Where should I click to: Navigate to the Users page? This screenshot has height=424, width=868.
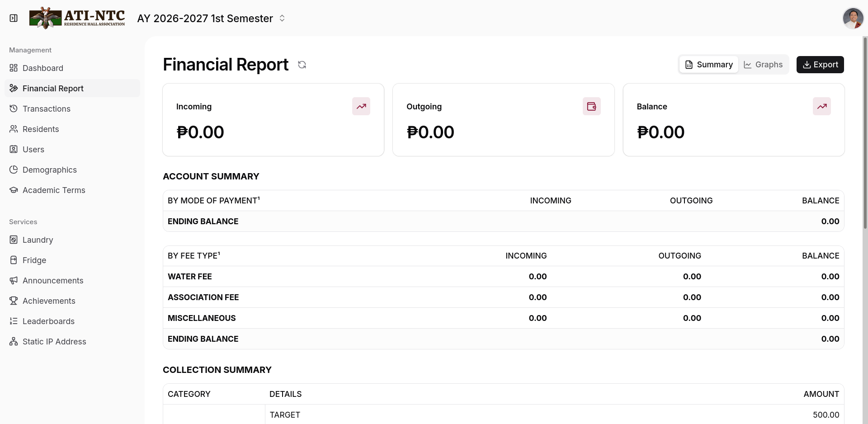tap(72, 149)
